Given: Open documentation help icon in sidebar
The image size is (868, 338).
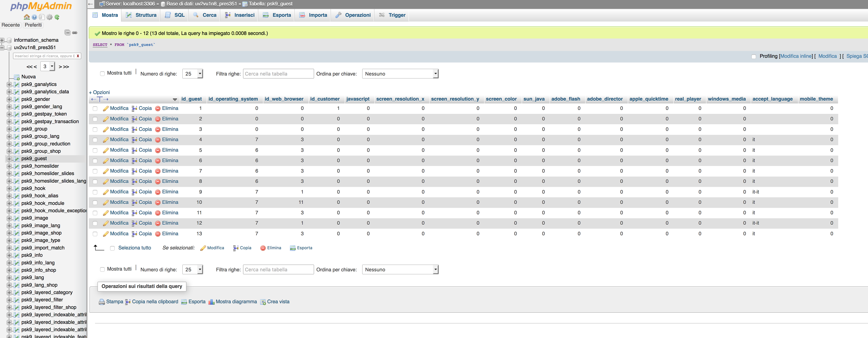Looking at the screenshot, I should coord(34,17).
